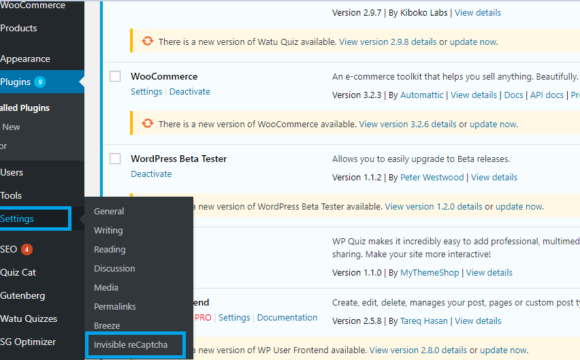Click update now for WordPress Beta Tester
This screenshot has width=580, height=360.
coord(519,206)
